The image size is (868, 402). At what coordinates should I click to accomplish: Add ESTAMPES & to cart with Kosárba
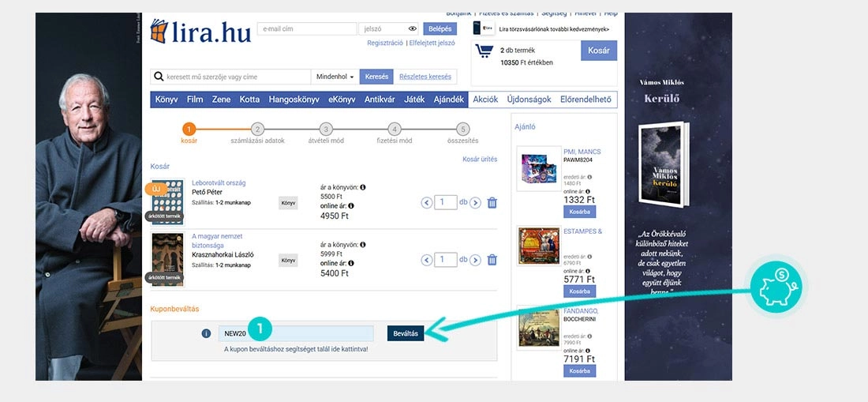tap(580, 291)
